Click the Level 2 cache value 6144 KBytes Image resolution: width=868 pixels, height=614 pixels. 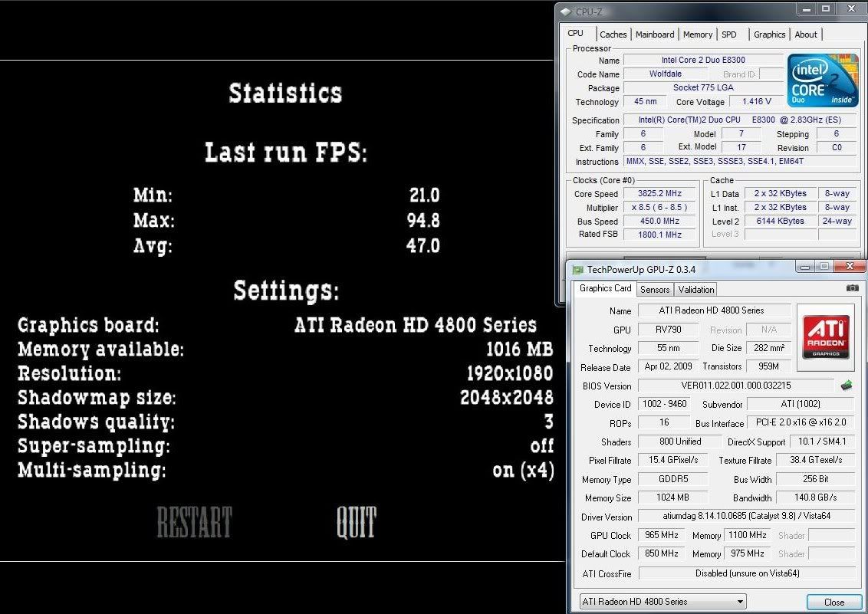(781, 221)
